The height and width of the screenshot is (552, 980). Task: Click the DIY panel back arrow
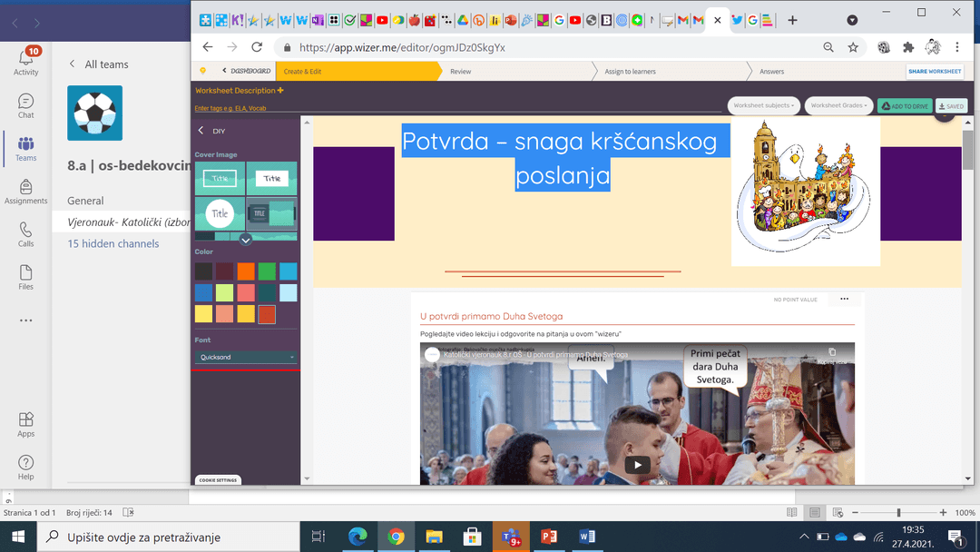coord(201,131)
